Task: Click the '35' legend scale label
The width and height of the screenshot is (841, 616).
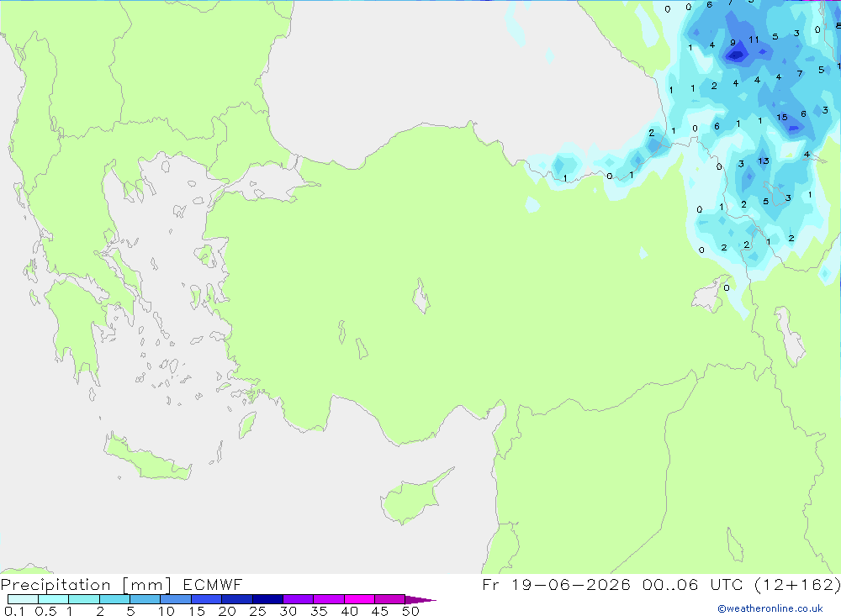Action: [319, 611]
